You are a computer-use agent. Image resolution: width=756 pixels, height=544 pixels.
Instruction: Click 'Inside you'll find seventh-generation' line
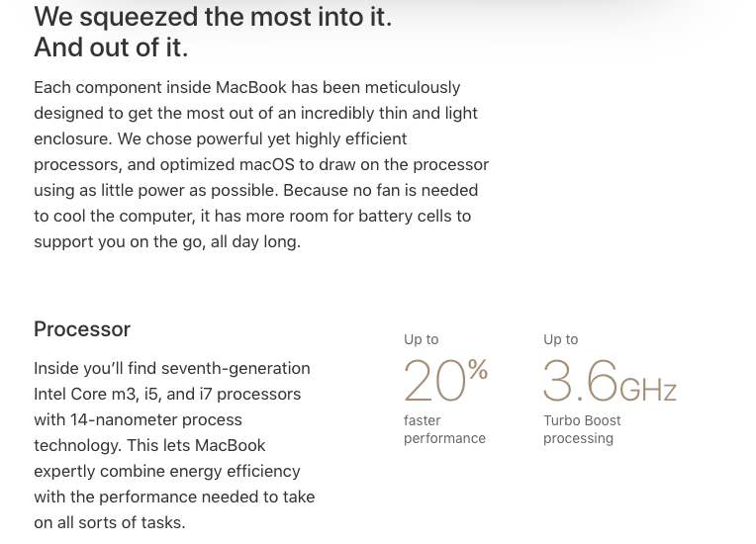[172, 369]
